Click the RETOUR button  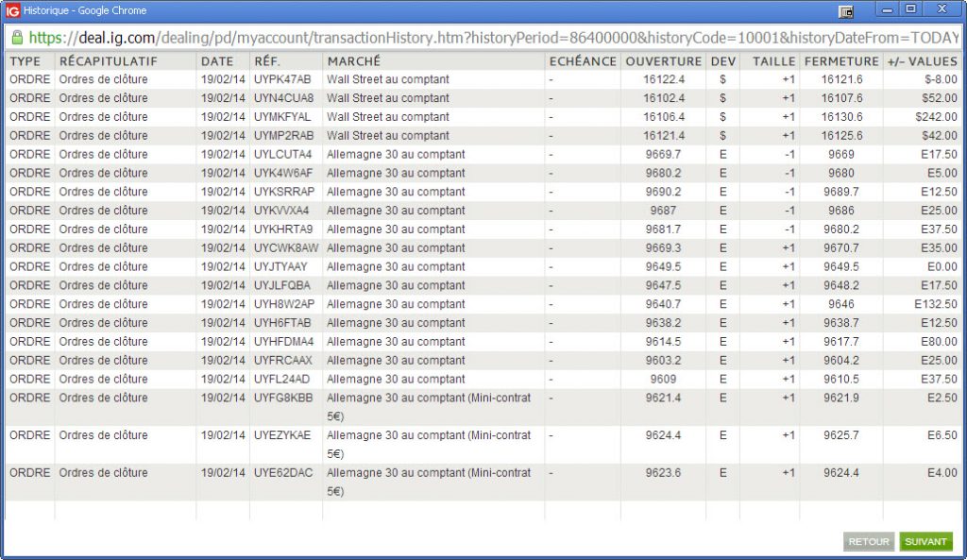[x=869, y=541]
